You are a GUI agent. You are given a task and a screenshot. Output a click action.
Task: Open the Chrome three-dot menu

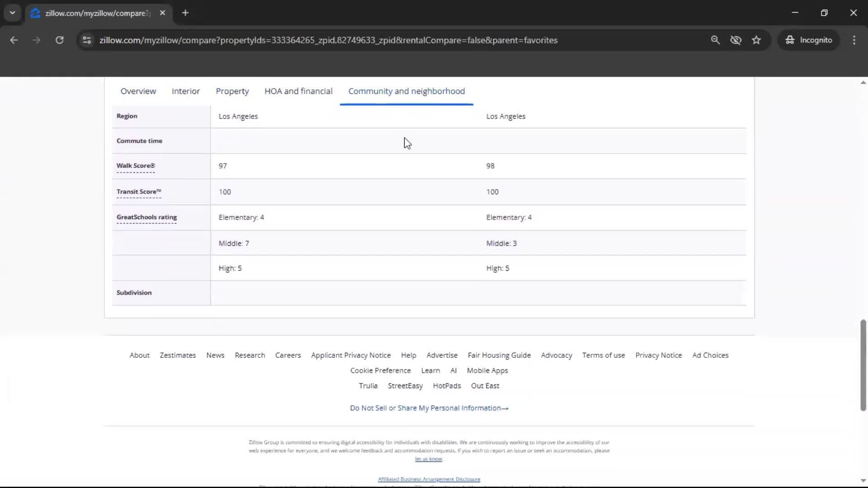pyautogui.click(x=854, y=40)
